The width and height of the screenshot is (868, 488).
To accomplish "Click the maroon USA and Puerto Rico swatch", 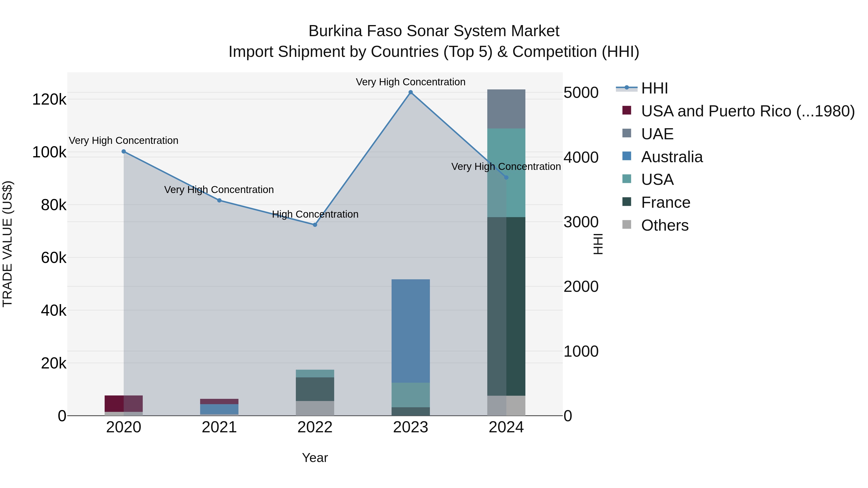I will coord(627,110).
